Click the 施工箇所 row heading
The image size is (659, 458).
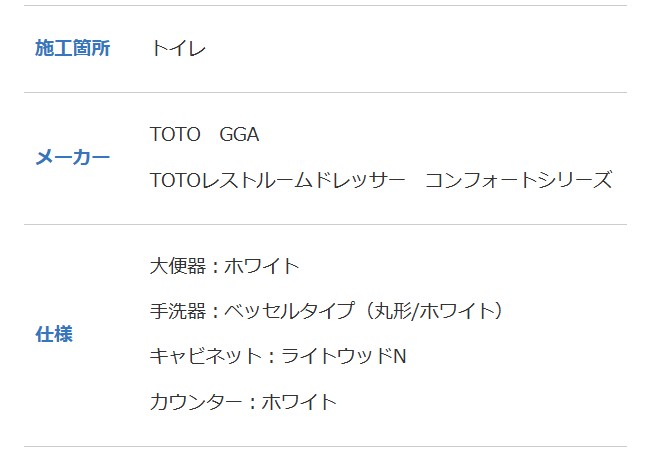(x=72, y=48)
